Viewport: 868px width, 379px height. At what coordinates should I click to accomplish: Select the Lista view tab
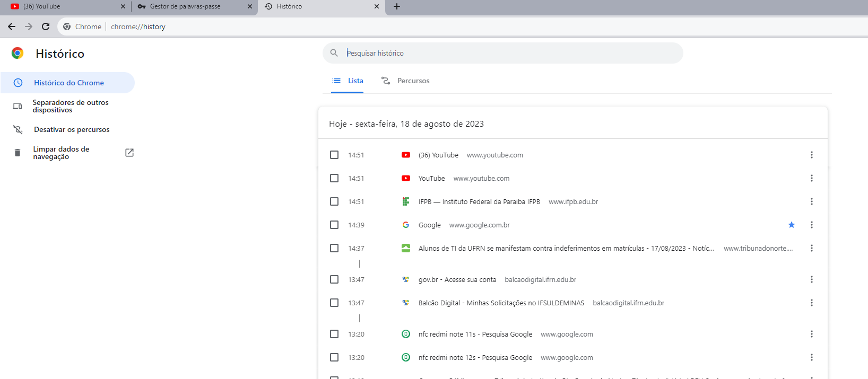click(348, 81)
